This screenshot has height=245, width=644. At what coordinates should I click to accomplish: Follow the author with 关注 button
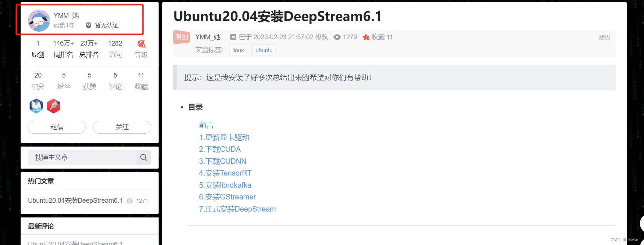point(122,127)
